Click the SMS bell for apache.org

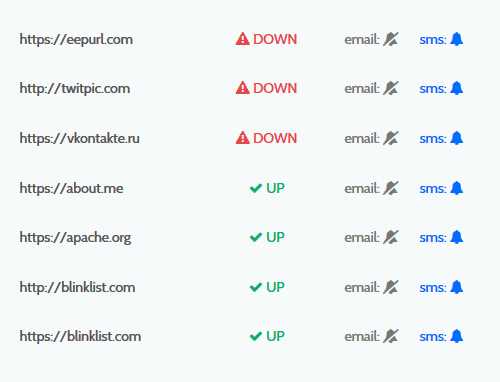click(456, 237)
